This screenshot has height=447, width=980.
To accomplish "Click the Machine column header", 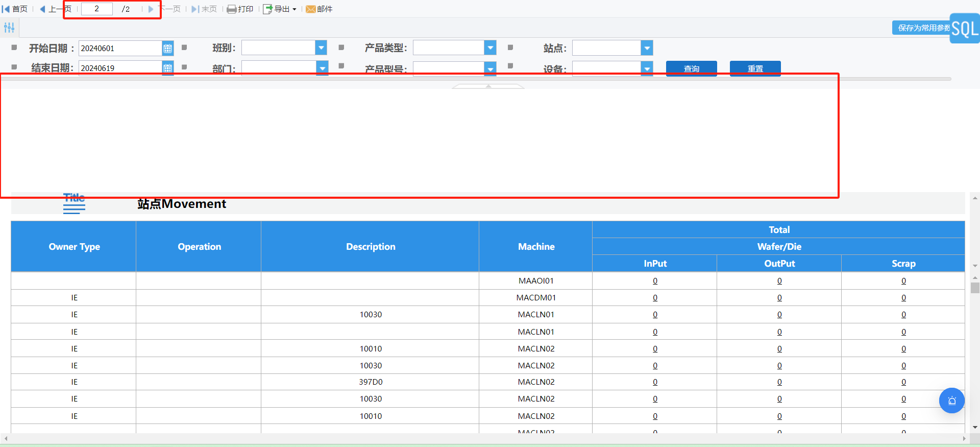I will 536,247.
